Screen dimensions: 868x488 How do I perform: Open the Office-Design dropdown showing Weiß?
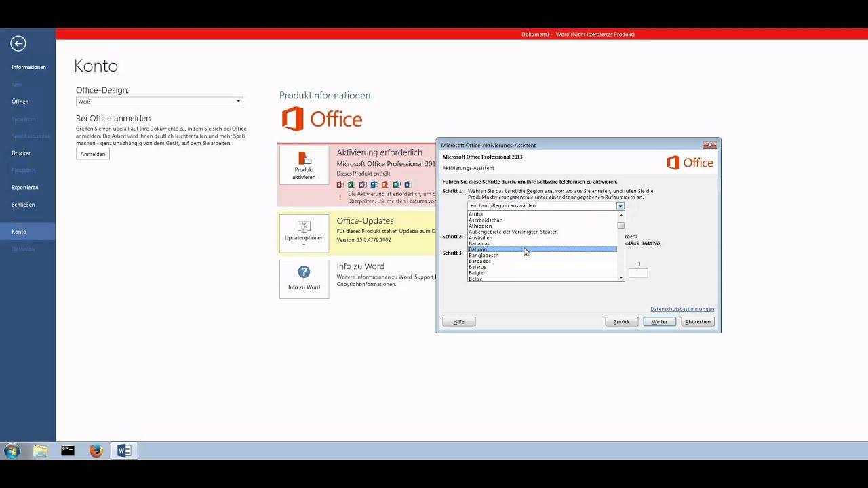[x=159, y=102]
